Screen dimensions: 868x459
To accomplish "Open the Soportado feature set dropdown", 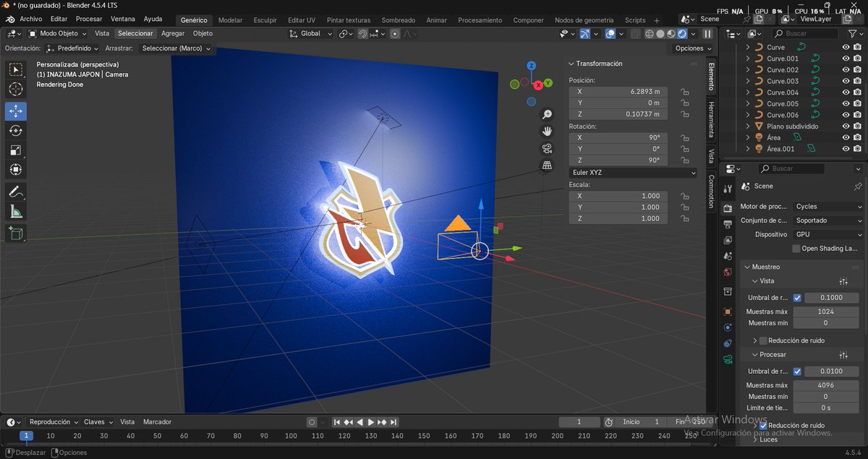I will coord(828,220).
